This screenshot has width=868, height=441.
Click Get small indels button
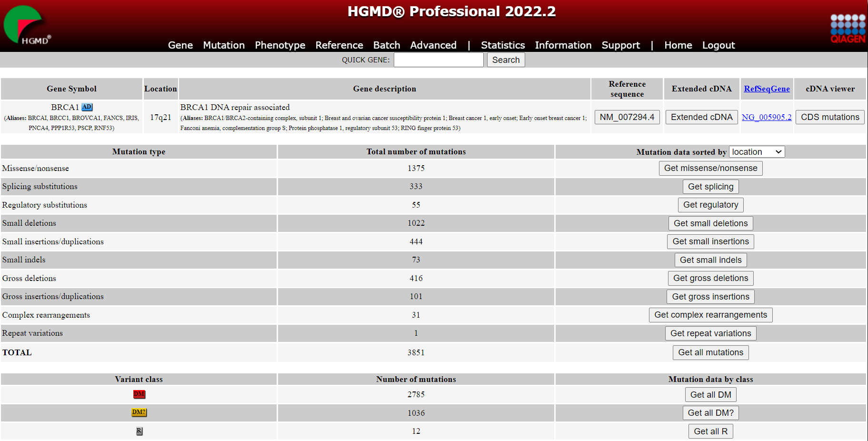710,260
